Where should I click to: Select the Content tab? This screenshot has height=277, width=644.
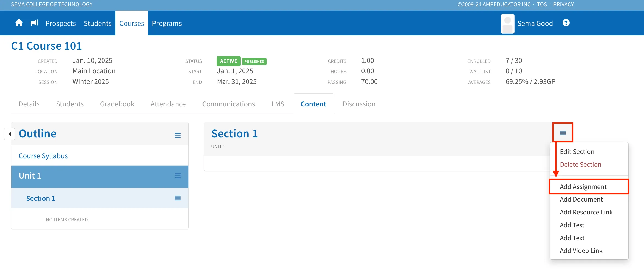[313, 104]
